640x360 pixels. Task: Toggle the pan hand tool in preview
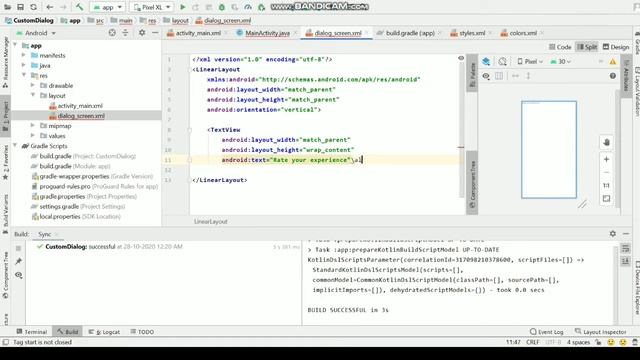coord(607,142)
